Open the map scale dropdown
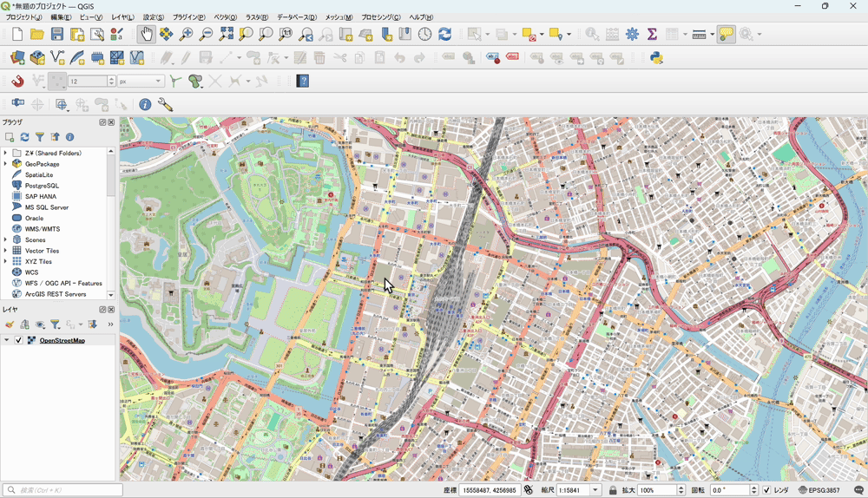Image resolution: width=868 pixels, height=498 pixels. [x=595, y=490]
